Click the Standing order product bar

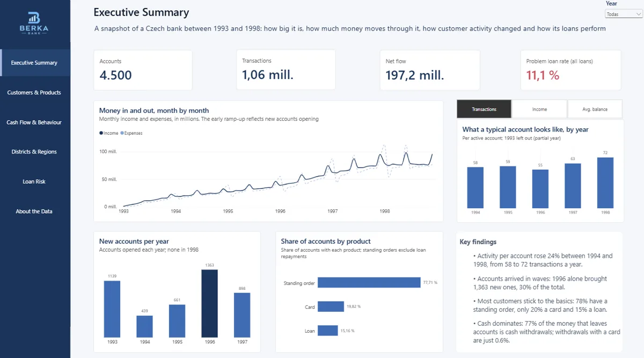coord(369,282)
